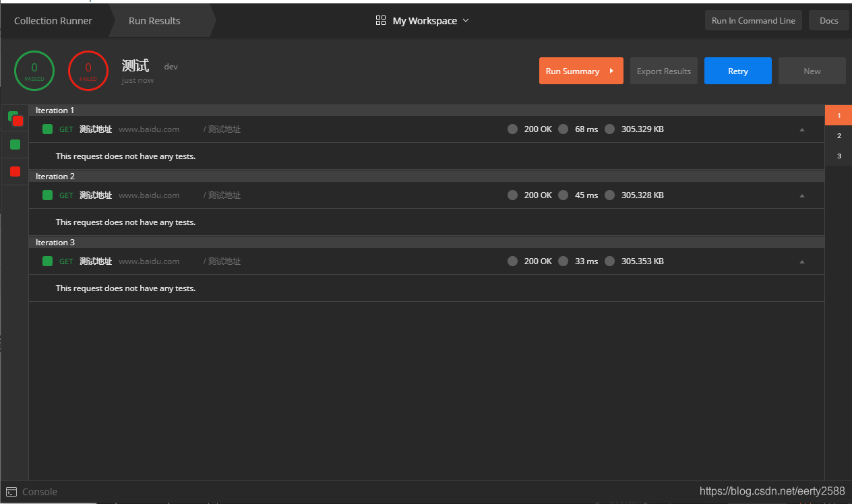Click the green status square in Iteration 3
This screenshot has width=852, height=504.
coord(47,261)
